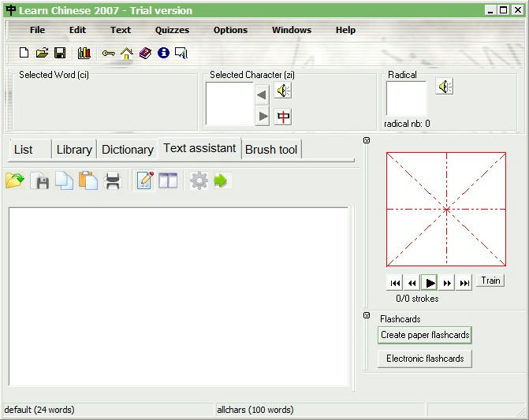Copy text using the copy pages icon
This screenshot has width=529, height=420.
(x=64, y=180)
